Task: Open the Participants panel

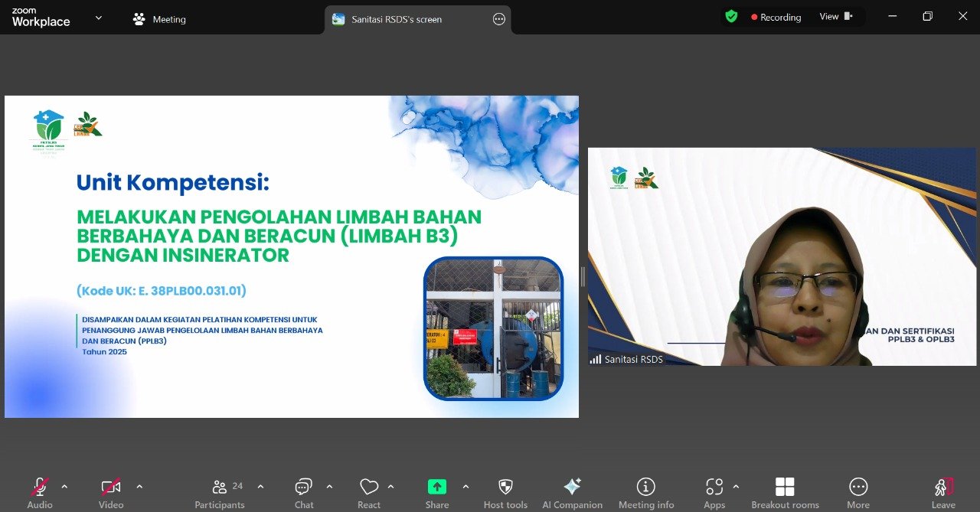Action: click(220, 492)
